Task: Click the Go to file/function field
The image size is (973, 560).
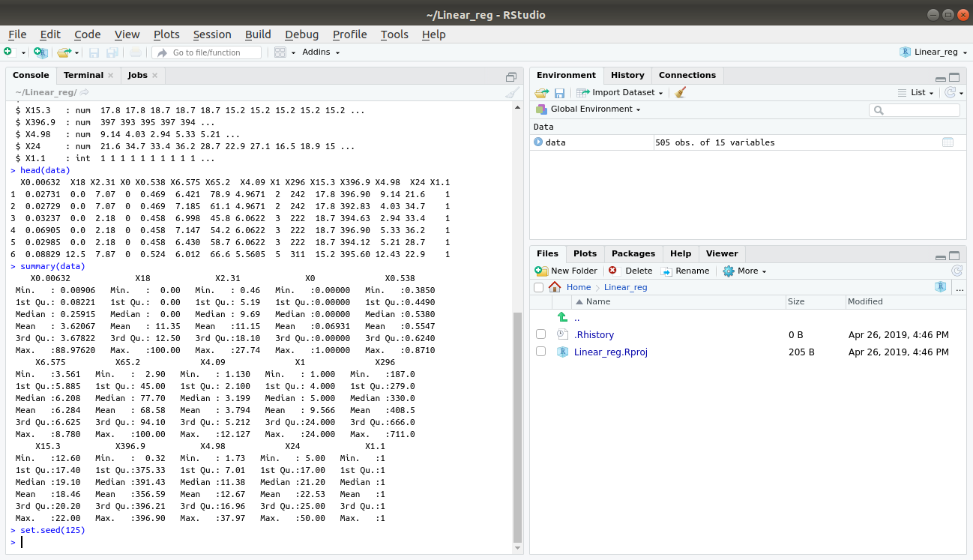Action: [x=207, y=52]
